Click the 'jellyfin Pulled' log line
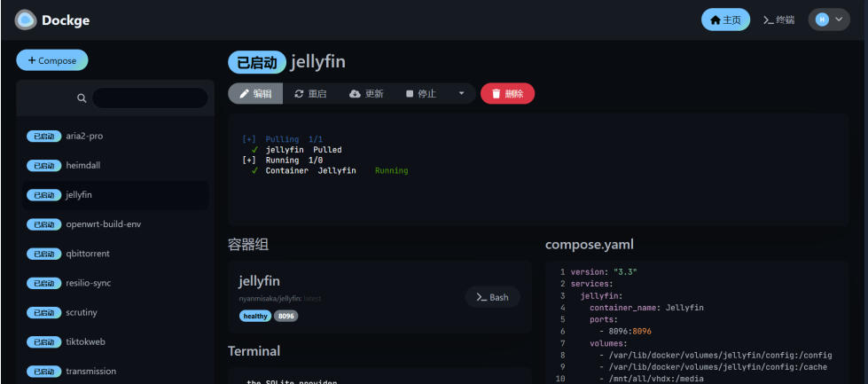 pos(297,149)
